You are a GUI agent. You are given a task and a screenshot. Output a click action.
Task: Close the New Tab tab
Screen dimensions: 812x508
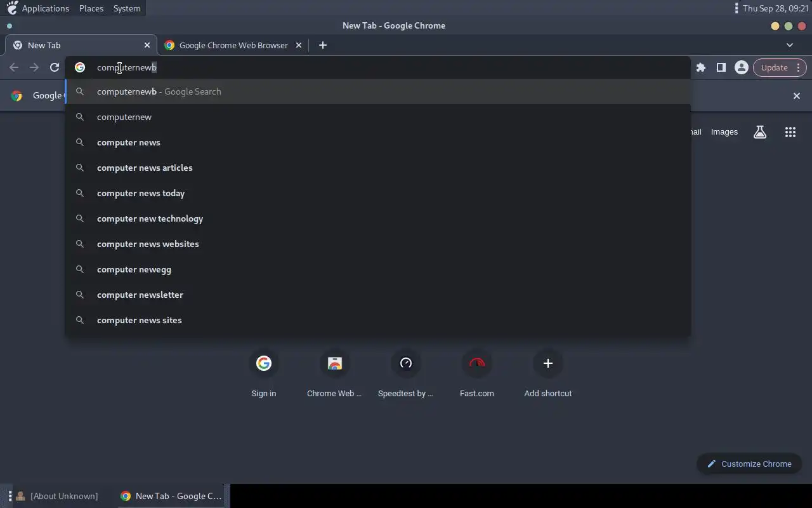[147, 45]
